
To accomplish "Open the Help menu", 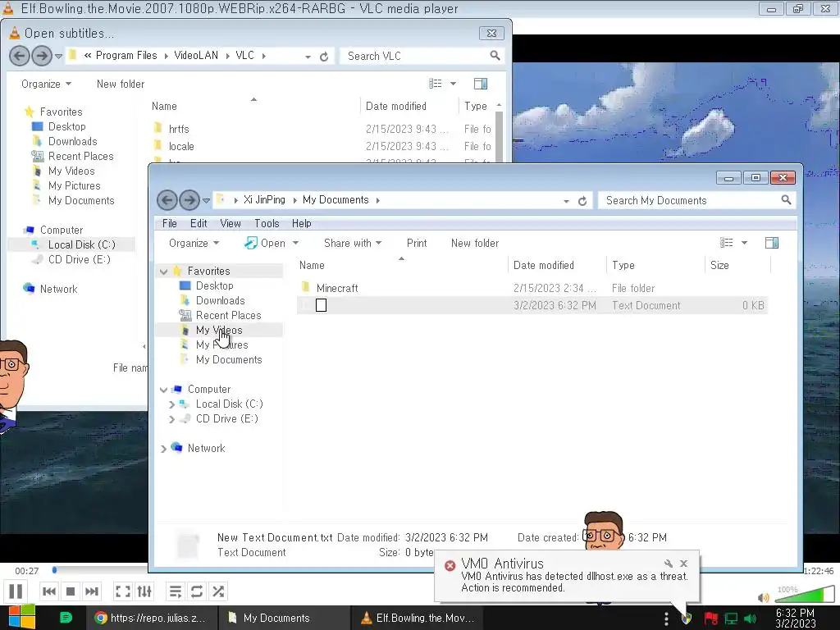I will click(302, 223).
